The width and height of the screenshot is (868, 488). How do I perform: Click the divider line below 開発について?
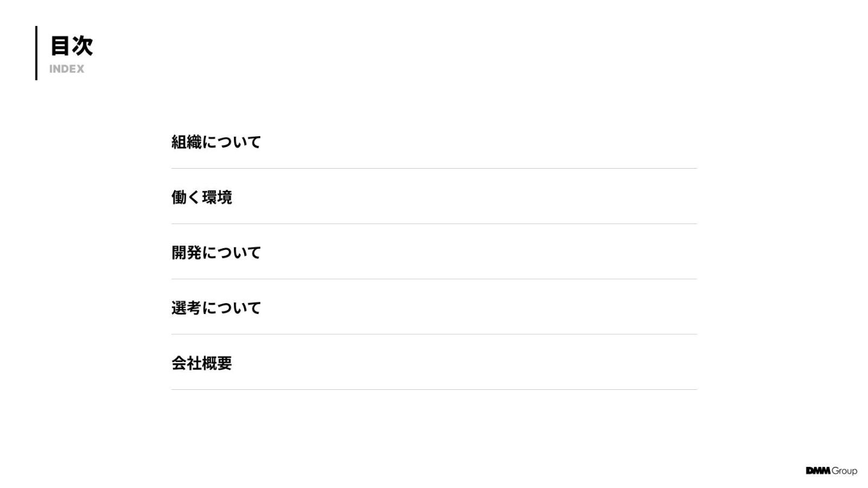pos(434,279)
